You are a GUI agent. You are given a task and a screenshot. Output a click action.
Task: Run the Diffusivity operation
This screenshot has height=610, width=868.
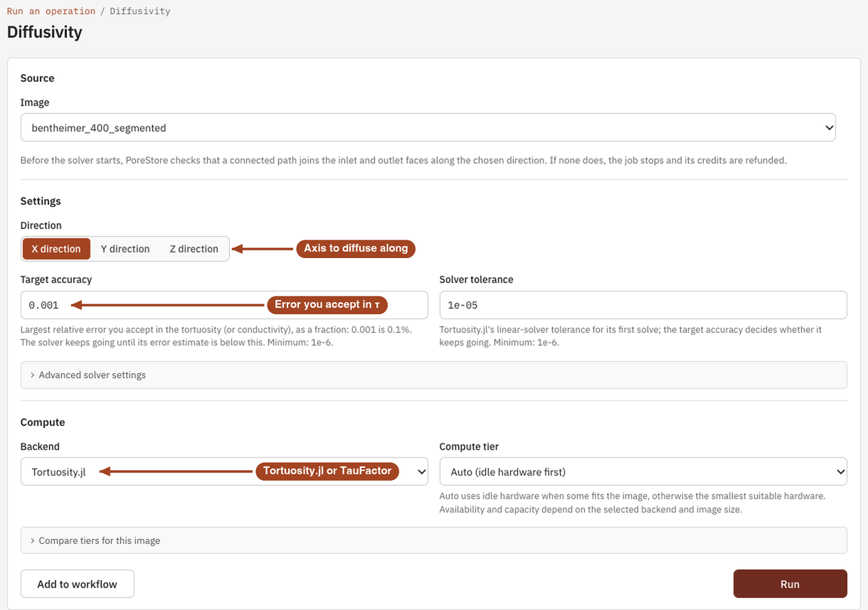pyautogui.click(x=790, y=584)
